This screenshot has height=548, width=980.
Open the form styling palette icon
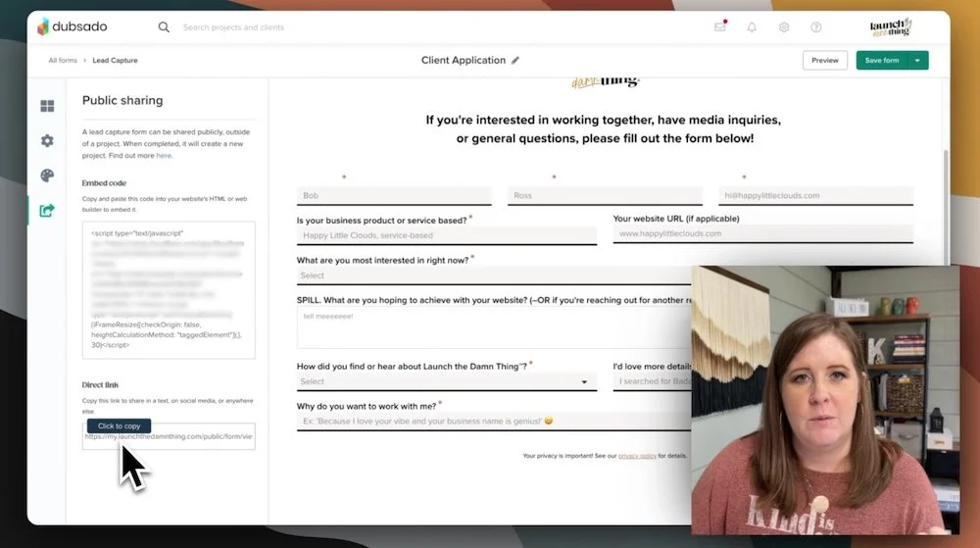coord(47,175)
